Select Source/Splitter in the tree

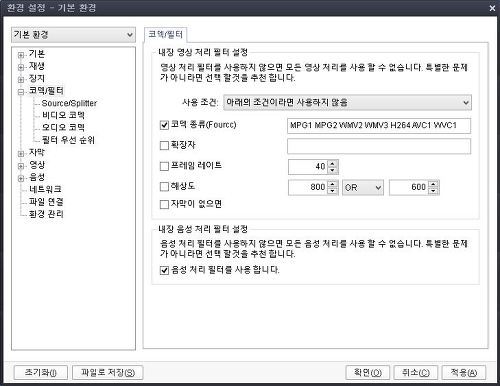coord(69,103)
